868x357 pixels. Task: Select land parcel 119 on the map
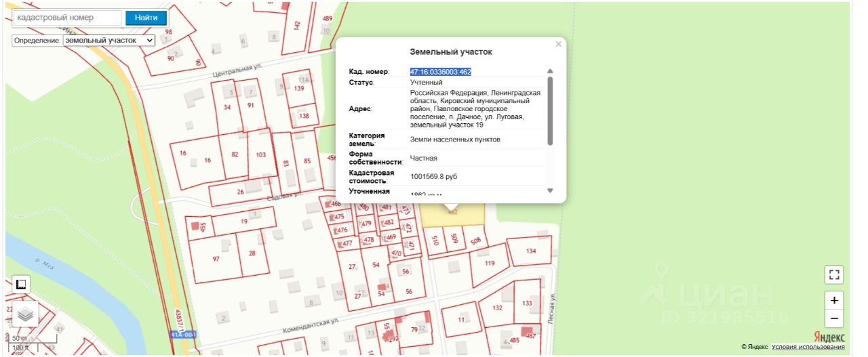[x=488, y=264]
